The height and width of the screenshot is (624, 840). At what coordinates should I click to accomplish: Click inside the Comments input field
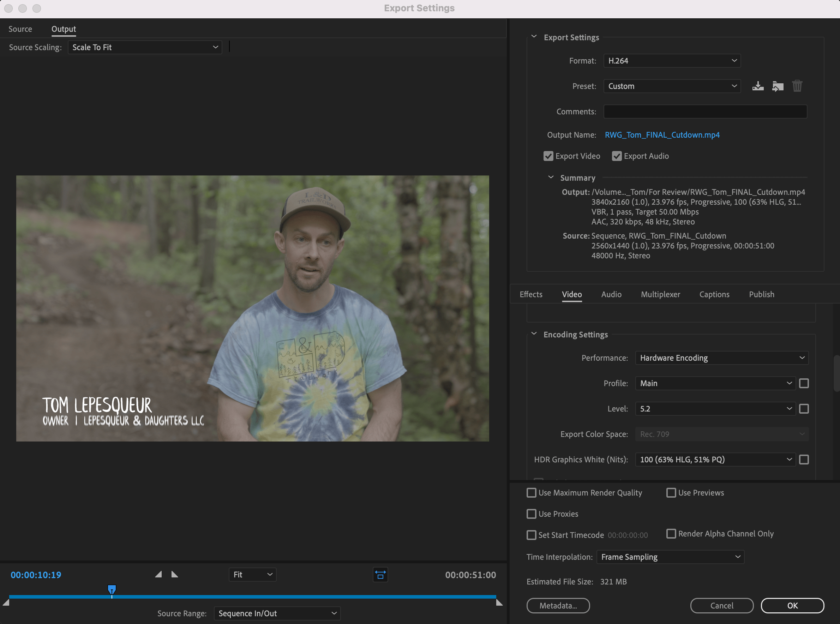(705, 112)
